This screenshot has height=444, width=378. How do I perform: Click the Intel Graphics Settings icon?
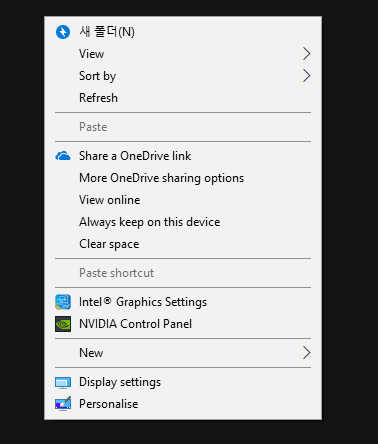tap(63, 302)
